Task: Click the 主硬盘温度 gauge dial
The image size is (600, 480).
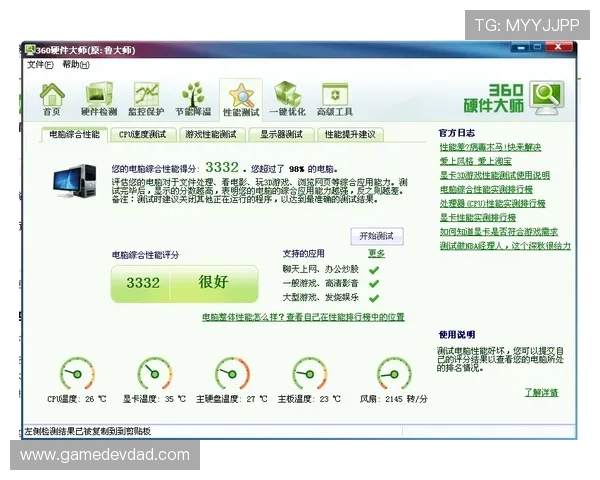Action: pyautogui.click(x=232, y=374)
